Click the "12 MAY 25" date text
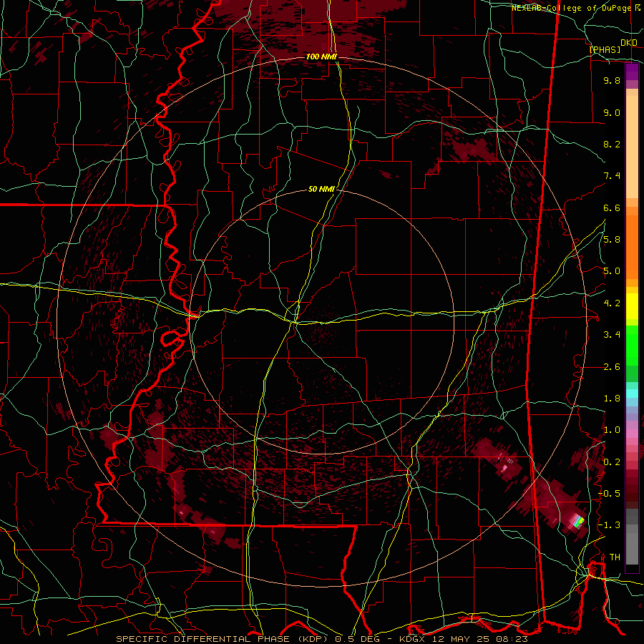 click(462, 639)
